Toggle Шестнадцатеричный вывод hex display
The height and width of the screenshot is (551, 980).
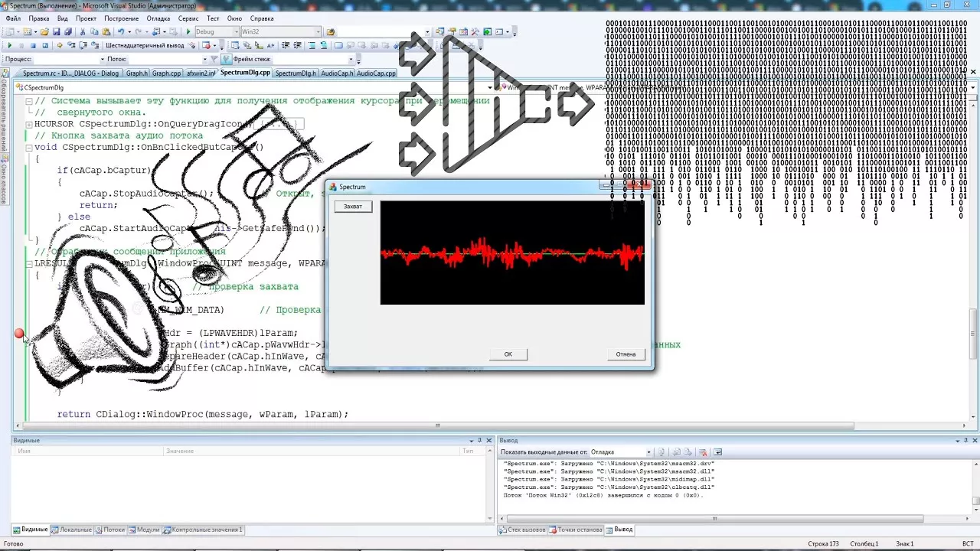pos(144,46)
